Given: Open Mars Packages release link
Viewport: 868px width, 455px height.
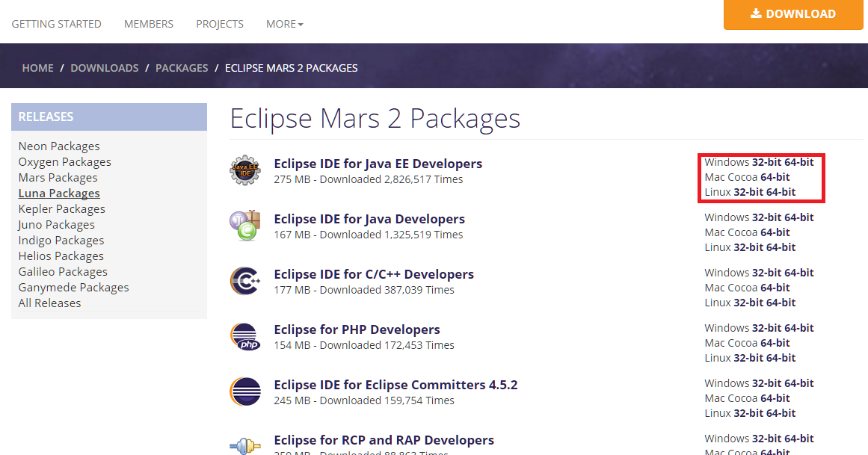Looking at the screenshot, I should coord(58,178).
